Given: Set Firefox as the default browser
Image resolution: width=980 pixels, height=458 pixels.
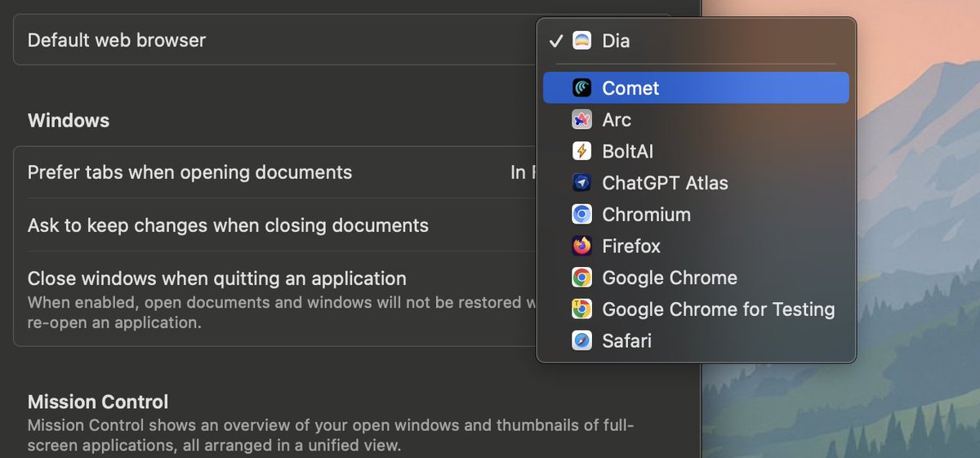Looking at the screenshot, I should [696, 246].
